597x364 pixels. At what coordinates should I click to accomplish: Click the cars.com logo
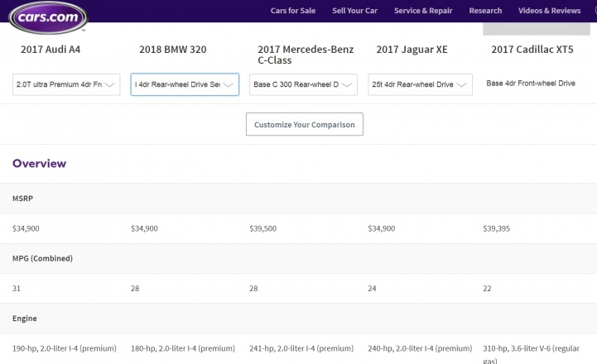tap(48, 17)
